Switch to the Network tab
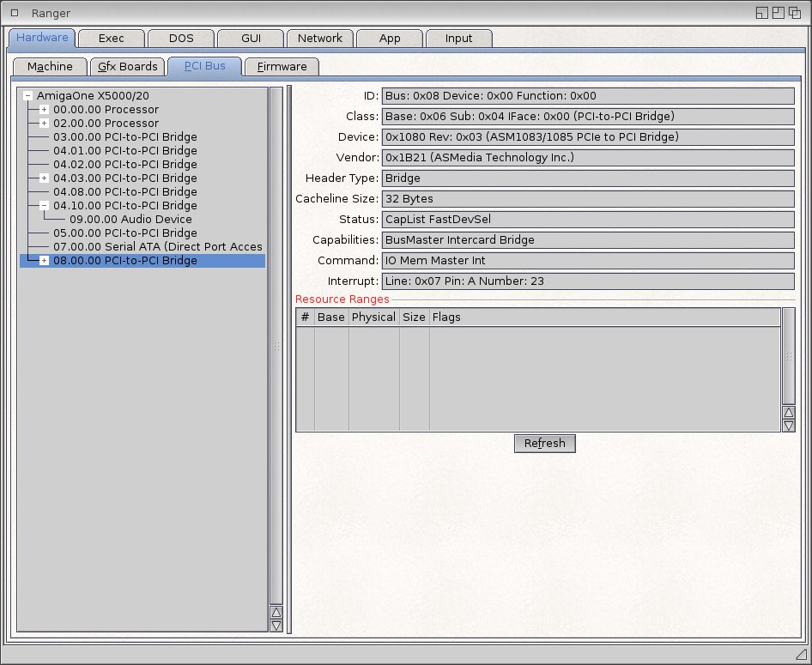The width and height of the screenshot is (812, 665). [319, 39]
